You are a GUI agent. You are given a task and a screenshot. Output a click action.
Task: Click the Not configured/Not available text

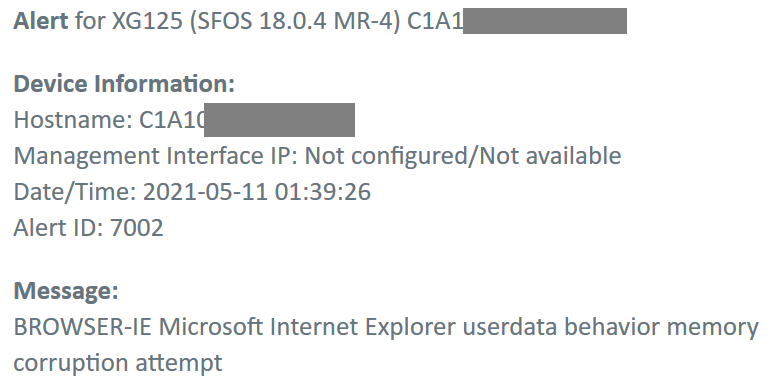(463, 156)
